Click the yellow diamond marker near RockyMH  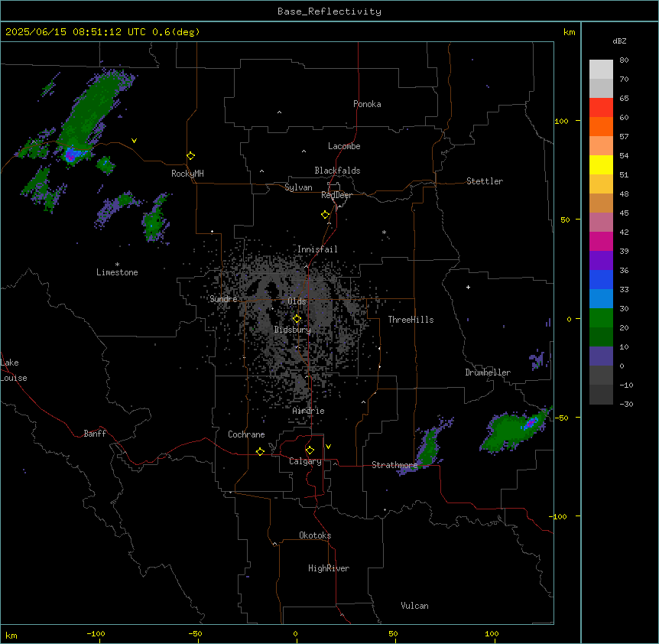click(x=190, y=156)
